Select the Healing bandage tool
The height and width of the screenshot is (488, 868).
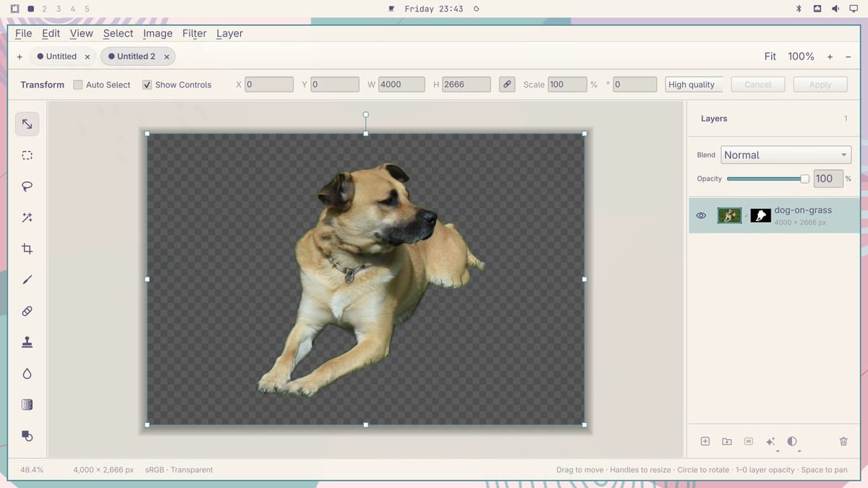[x=27, y=311]
